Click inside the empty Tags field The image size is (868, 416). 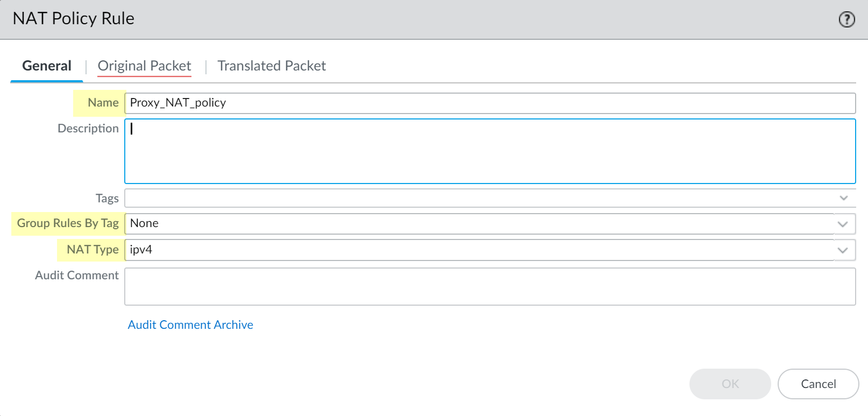479,198
